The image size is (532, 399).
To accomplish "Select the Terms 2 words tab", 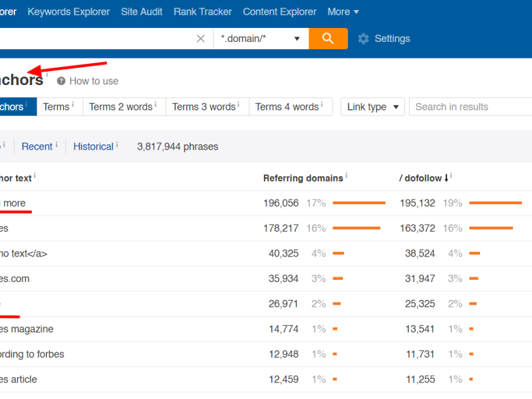I will 121,107.
